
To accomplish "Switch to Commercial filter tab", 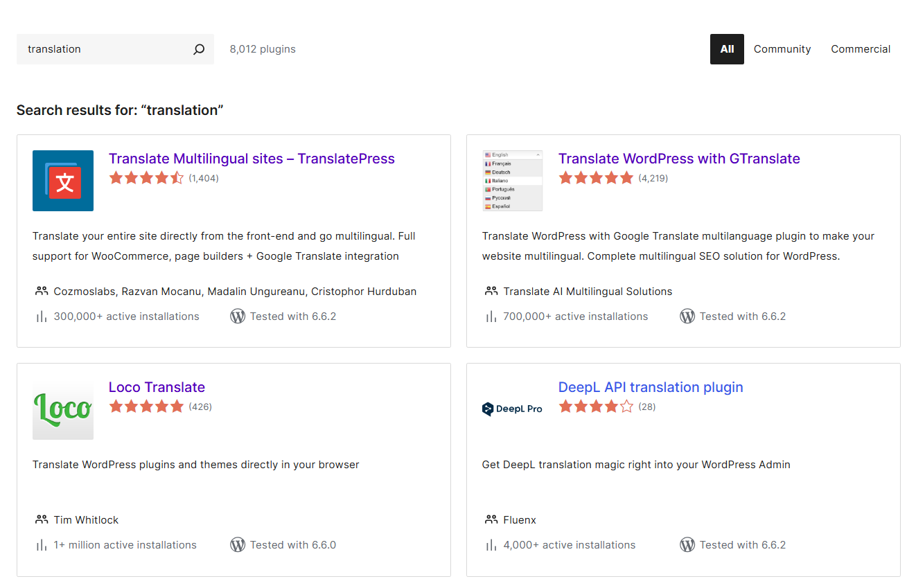I will [x=861, y=49].
